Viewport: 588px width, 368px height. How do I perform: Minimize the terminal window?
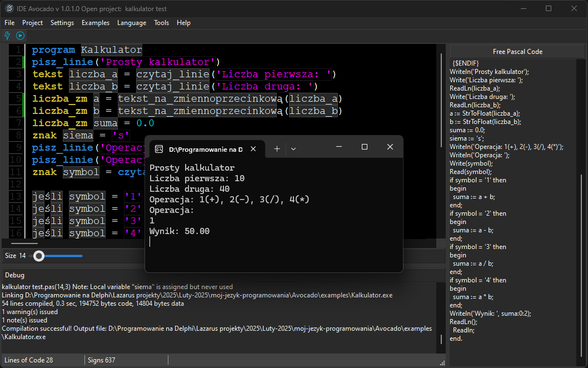coord(339,147)
